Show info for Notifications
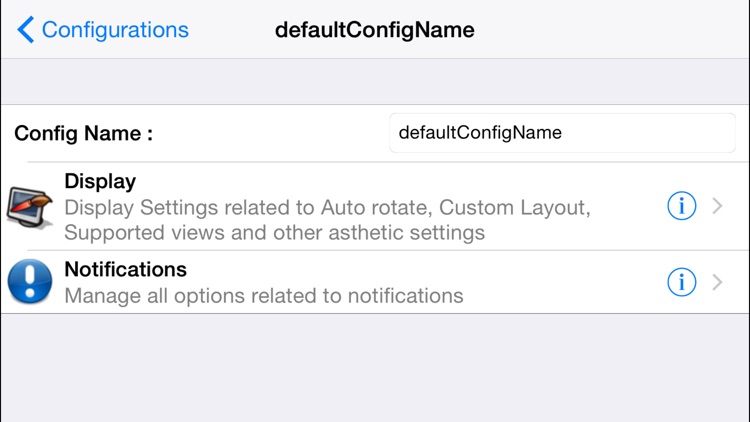This screenshot has width=750, height=422. (681, 283)
